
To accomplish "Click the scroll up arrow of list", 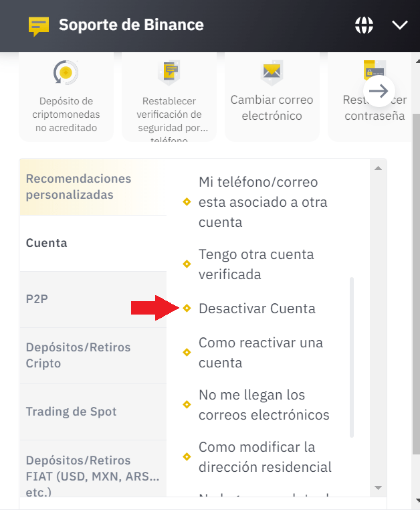I will tap(378, 167).
